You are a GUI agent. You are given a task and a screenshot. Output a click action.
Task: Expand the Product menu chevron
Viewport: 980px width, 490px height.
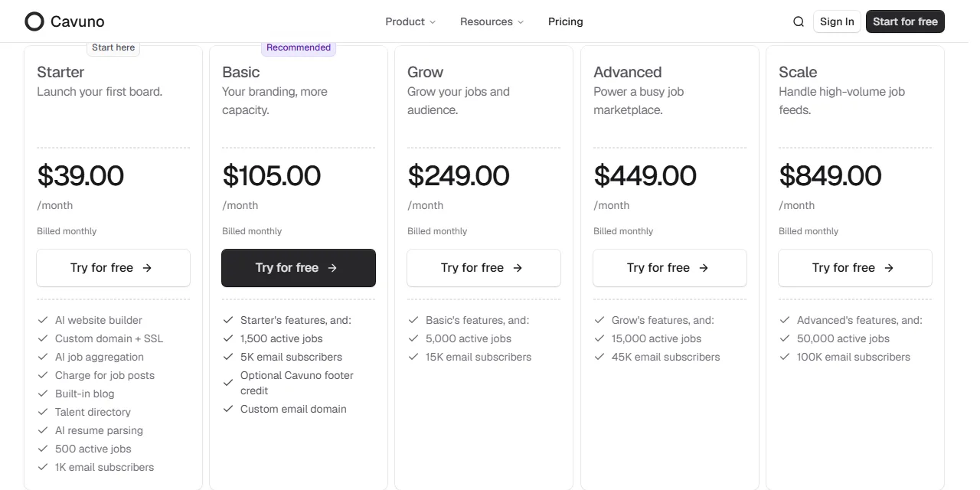click(433, 22)
